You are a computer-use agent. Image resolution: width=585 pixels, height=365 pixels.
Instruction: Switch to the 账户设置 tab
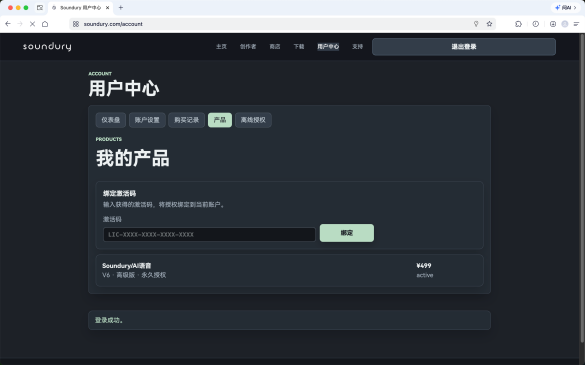147,120
